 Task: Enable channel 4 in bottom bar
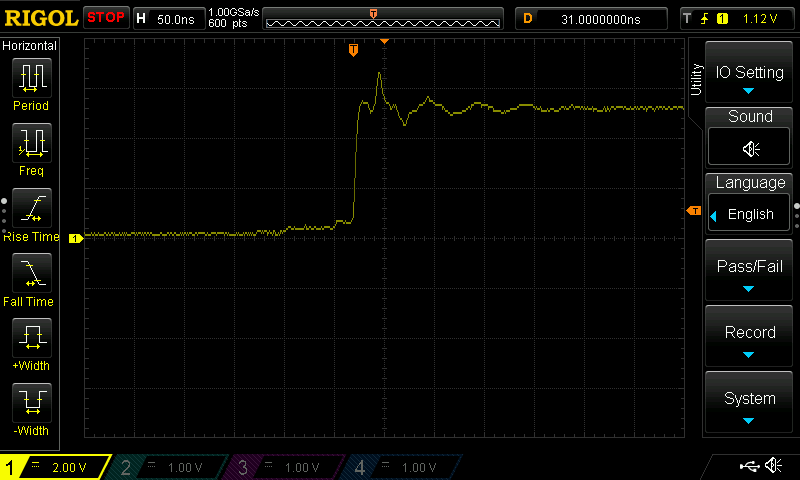coord(401,467)
